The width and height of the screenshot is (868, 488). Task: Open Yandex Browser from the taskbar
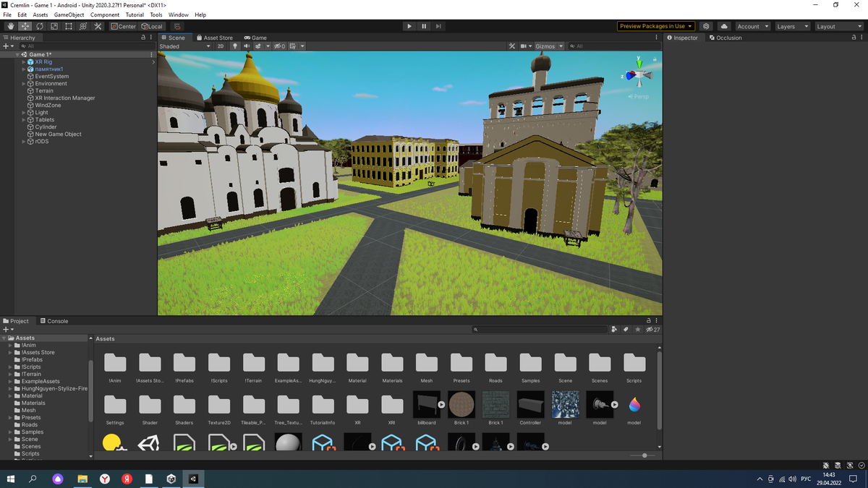click(104, 479)
